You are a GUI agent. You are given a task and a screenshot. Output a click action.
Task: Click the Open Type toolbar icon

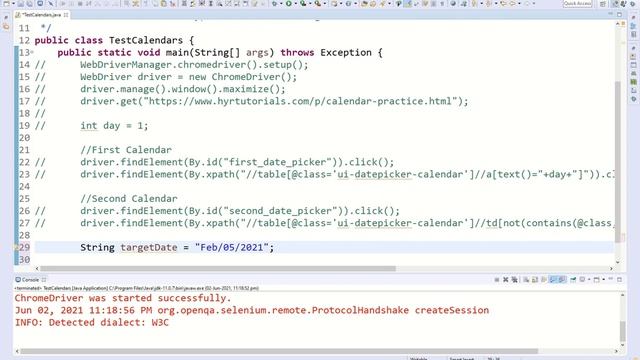(x=364, y=4)
